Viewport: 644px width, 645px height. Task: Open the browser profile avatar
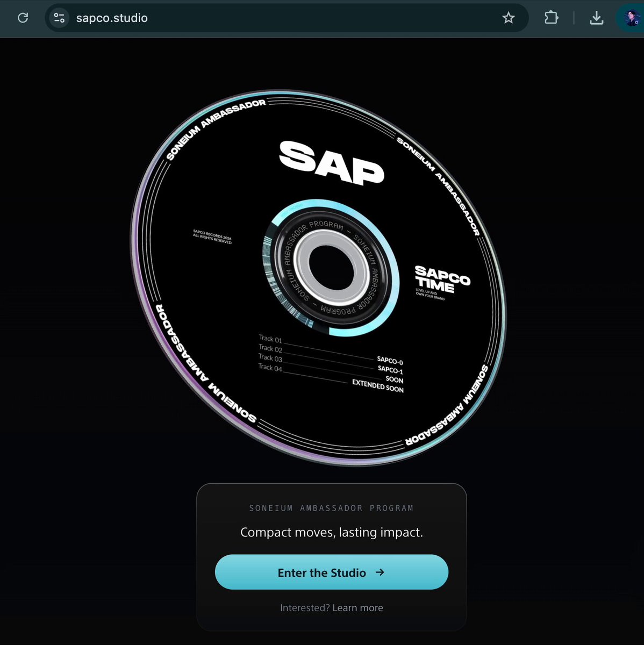tap(632, 18)
